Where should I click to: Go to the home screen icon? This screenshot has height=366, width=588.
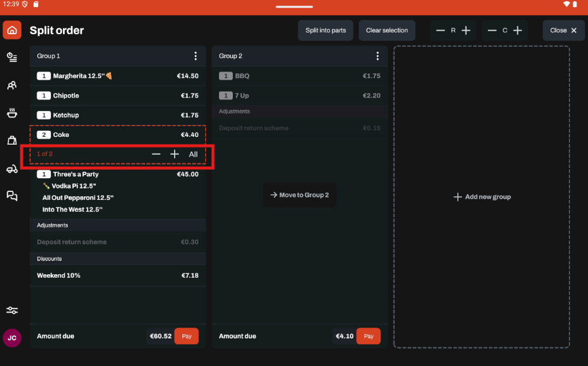tap(12, 30)
